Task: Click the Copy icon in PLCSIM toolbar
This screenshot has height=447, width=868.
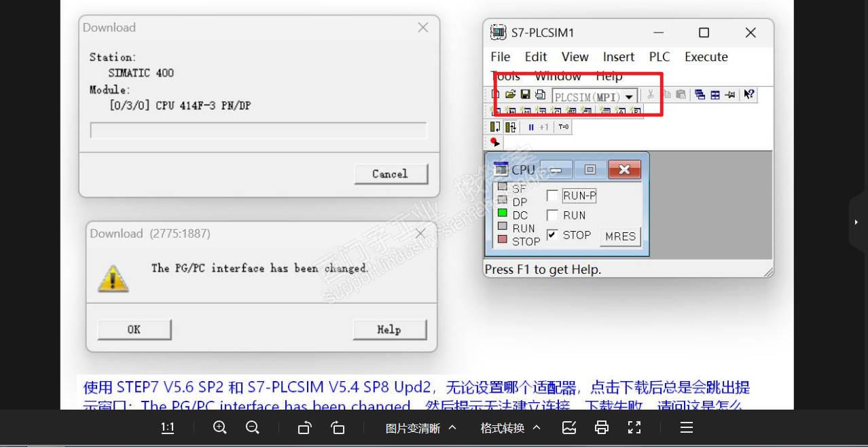Action: coord(666,95)
